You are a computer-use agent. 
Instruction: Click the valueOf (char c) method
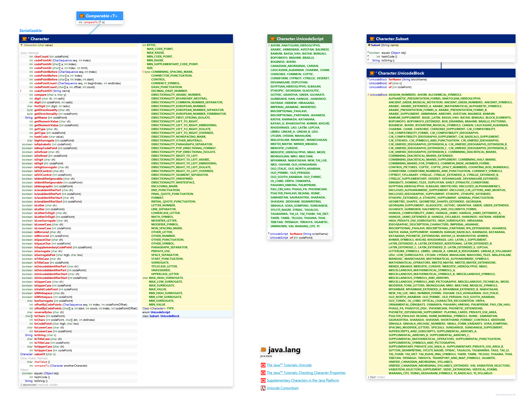pos(45,354)
